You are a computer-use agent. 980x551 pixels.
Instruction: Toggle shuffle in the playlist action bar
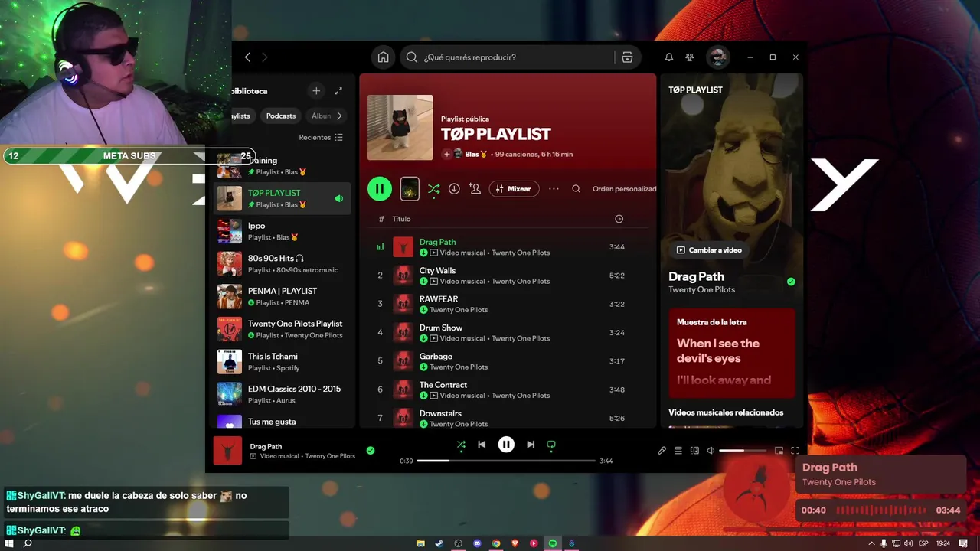433,189
